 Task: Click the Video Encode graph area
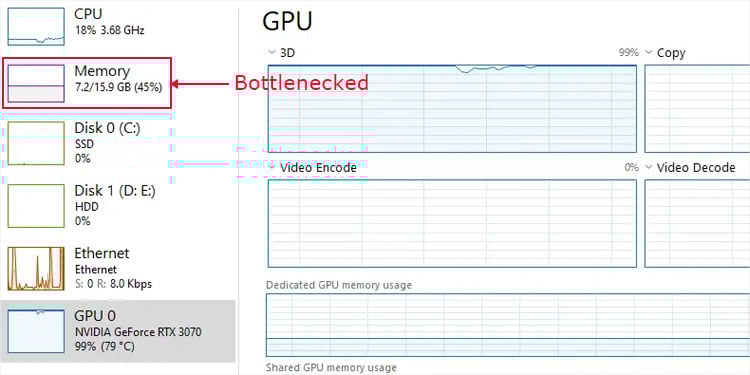(x=452, y=223)
